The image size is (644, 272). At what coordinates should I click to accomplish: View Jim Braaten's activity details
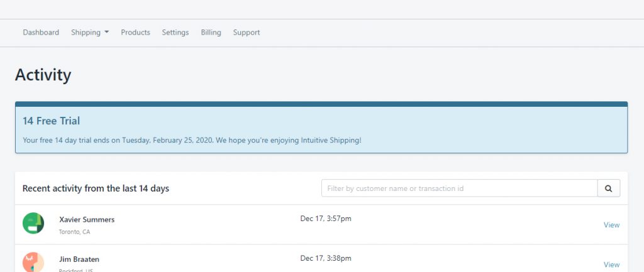tap(611, 264)
